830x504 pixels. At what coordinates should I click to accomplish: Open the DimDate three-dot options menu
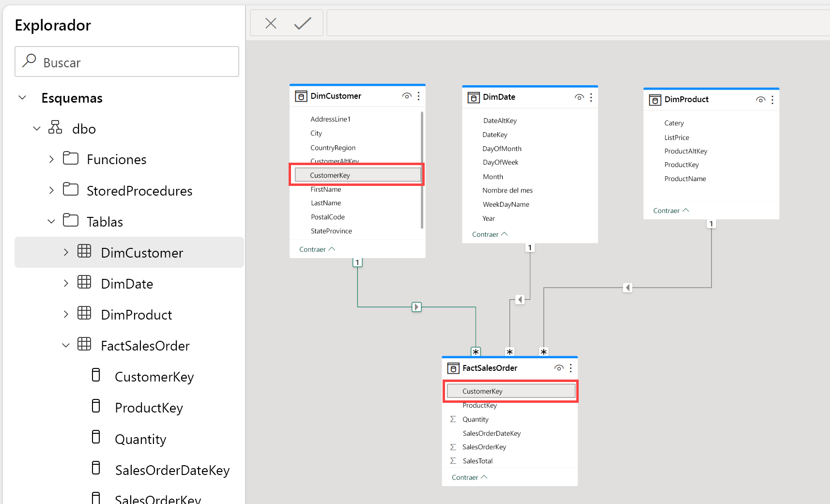click(x=591, y=97)
